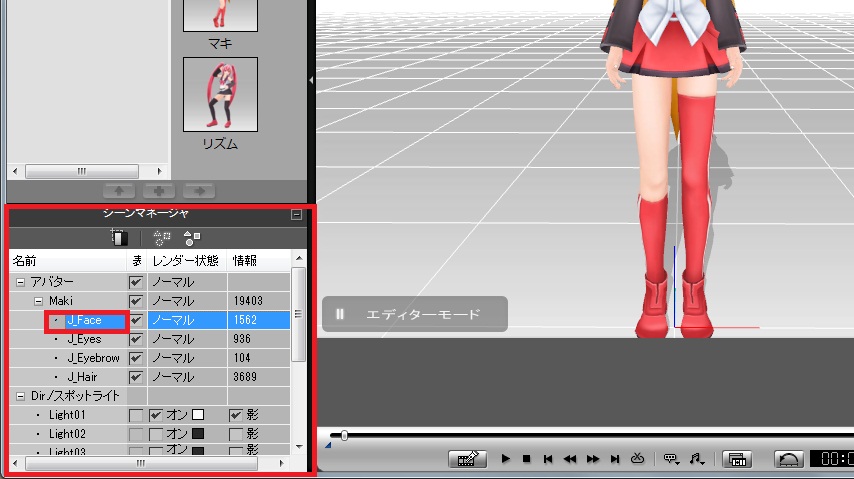Select the Light02 tree item
This screenshot has width=854, height=479.
67,434
